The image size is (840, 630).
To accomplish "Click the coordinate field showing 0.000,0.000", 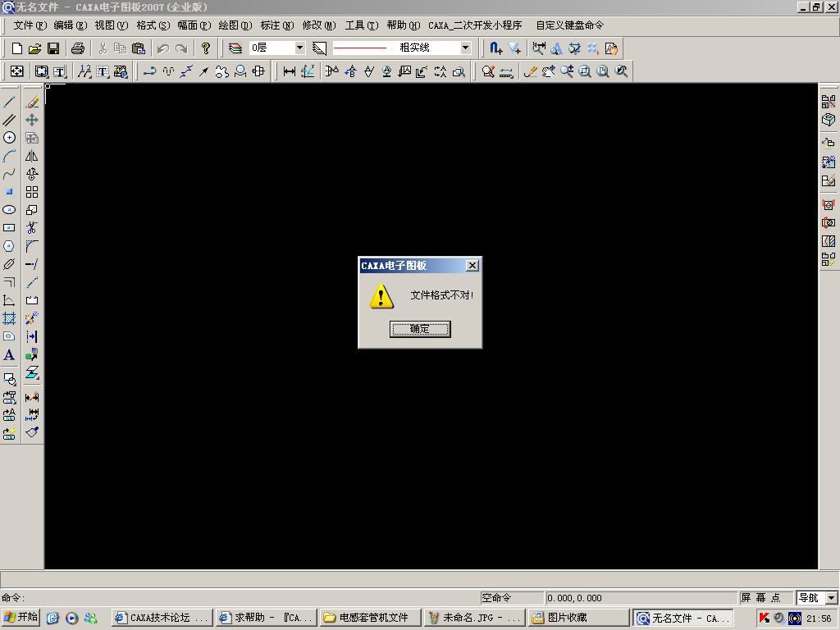I will [x=641, y=598].
